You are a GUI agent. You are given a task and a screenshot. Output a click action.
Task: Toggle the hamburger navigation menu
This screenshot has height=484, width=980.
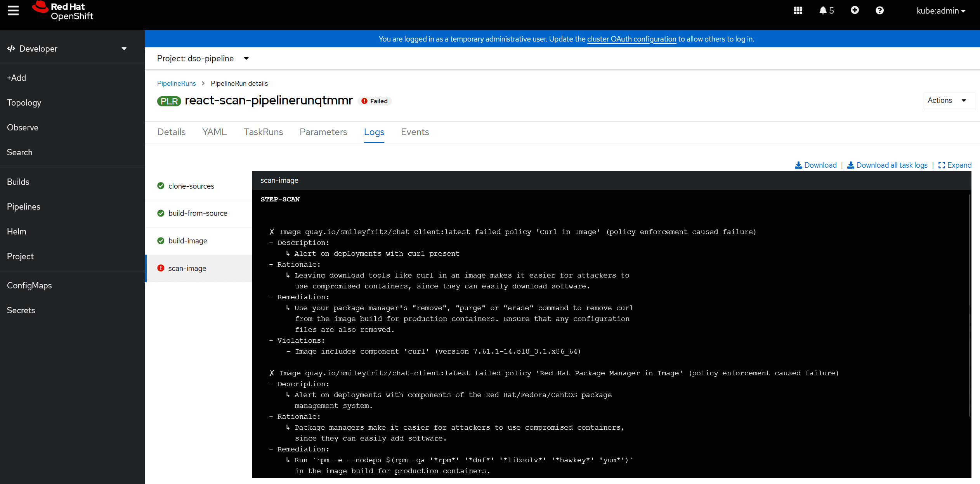[x=13, y=10]
